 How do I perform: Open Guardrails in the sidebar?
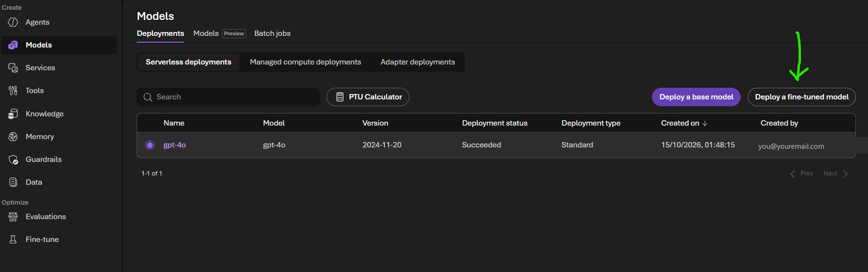[59, 160]
